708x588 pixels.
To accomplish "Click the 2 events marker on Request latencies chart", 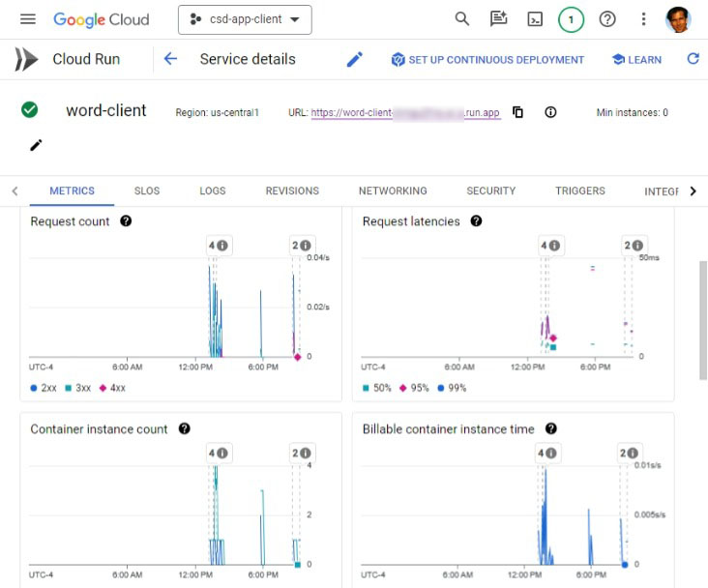I will (634, 246).
